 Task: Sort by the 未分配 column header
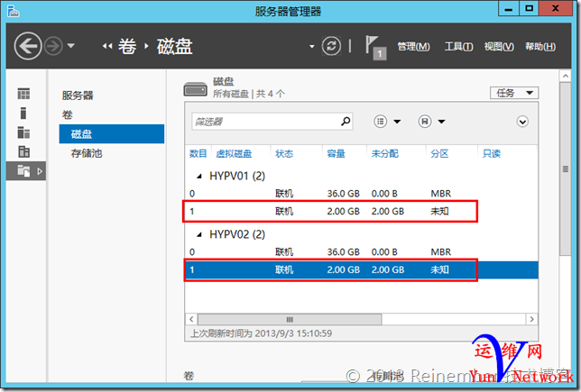385,153
